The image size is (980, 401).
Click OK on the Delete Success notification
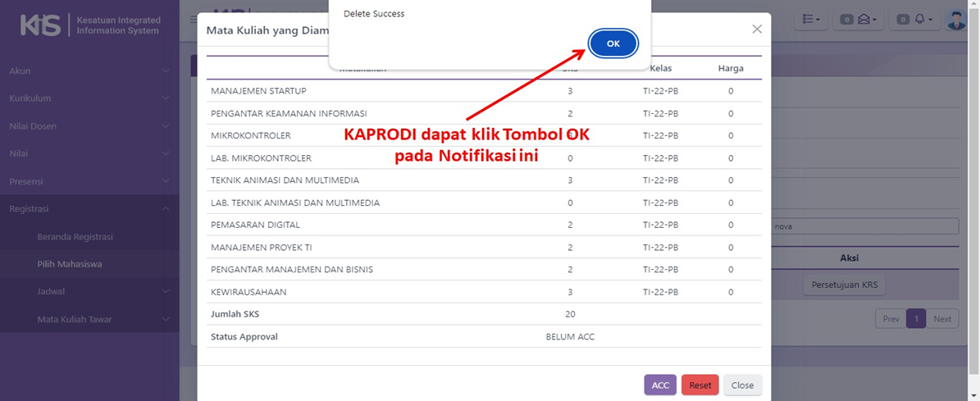pyautogui.click(x=613, y=43)
